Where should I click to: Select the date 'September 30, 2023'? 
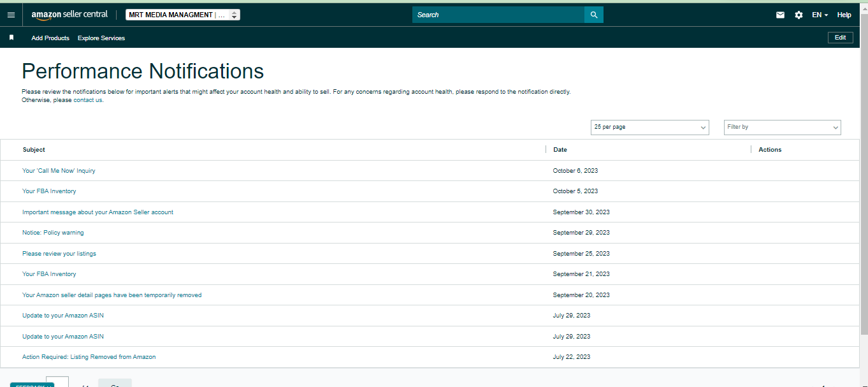[581, 212]
